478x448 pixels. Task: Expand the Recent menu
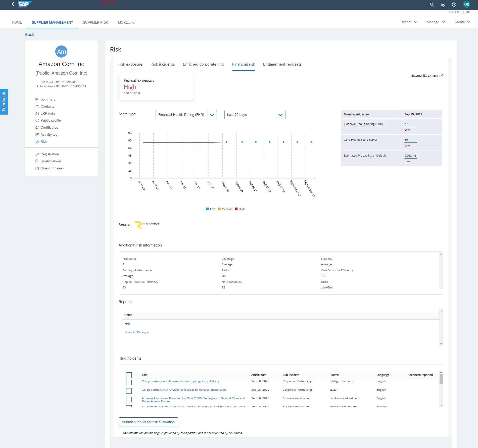point(409,22)
